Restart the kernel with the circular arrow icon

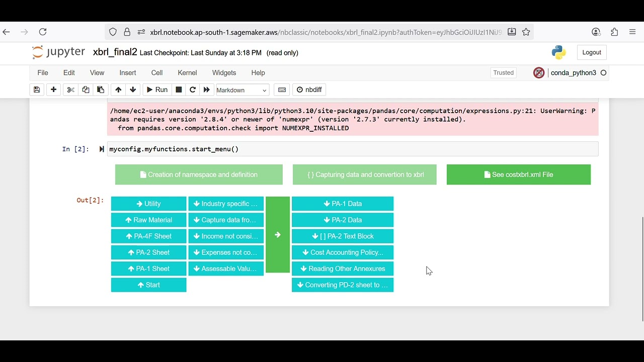click(x=193, y=90)
